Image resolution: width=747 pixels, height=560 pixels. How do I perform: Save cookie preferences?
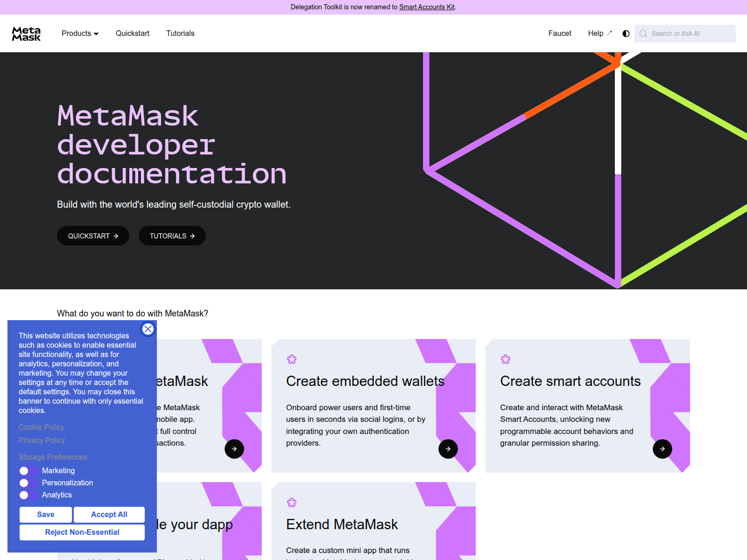(46, 515)
